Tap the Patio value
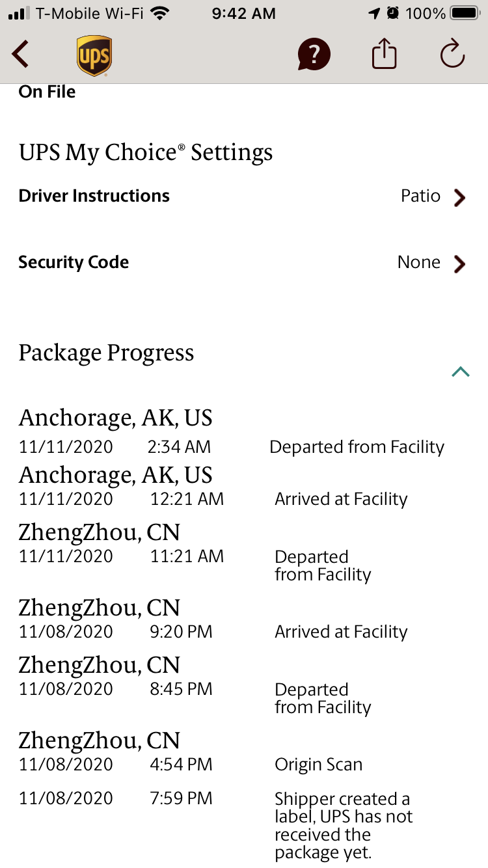488x868 pixels. [420, 196]
